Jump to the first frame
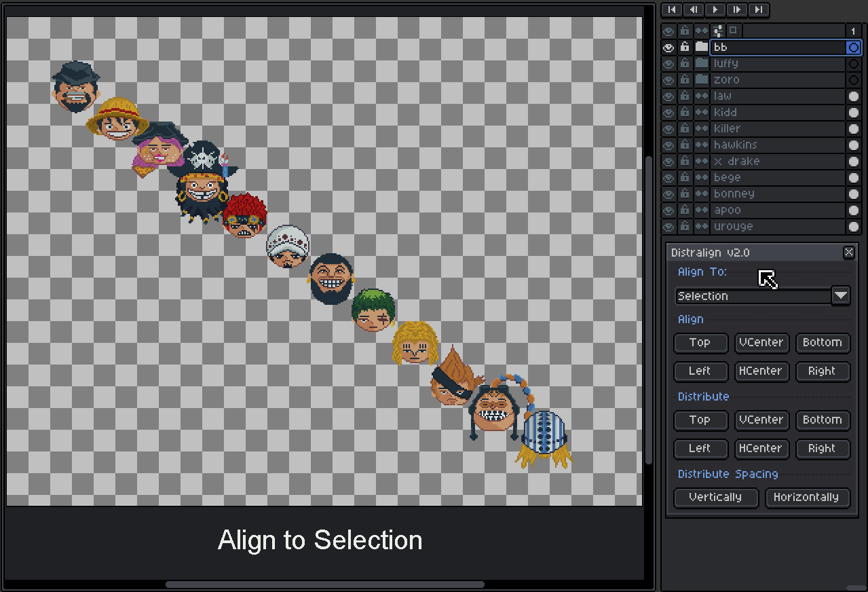The height and width of the screenshot is (592, 868). [672, 10]
